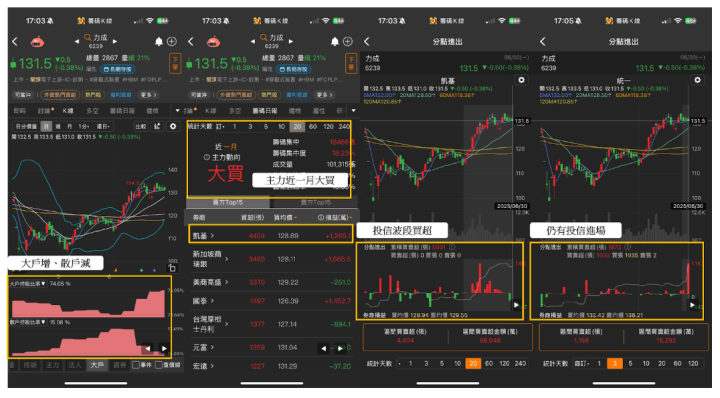
Task: Tap plus circle icon on the 籌碼日報 screen
Action: click(x=348, y=42)
